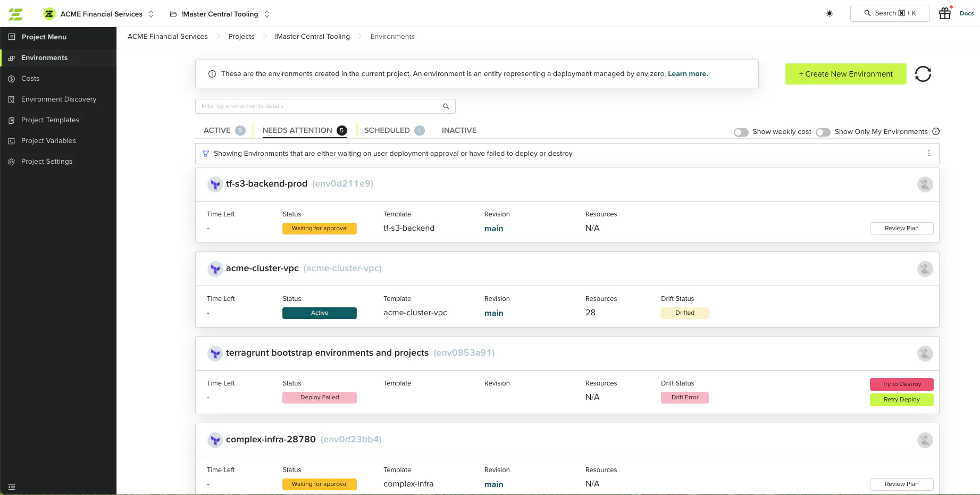Click the collapse sidebar icon at bottom

click(x=12, y=487)
